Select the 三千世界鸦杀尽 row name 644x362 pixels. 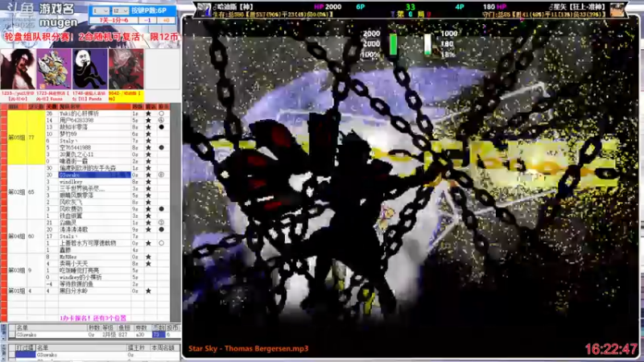(82, 188)
